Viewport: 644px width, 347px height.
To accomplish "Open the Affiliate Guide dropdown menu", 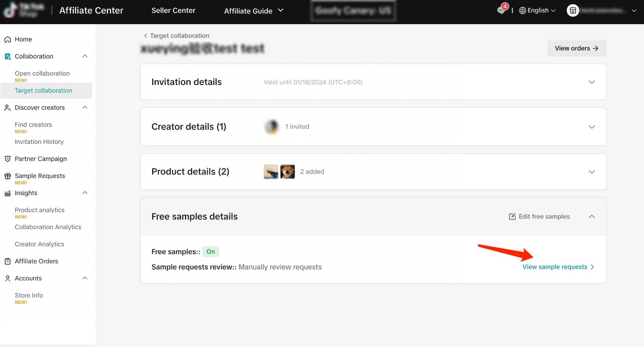I will point(254,11).
